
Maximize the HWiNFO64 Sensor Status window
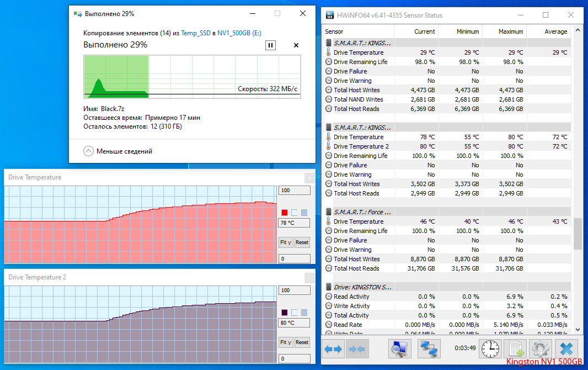click(546, 15)
